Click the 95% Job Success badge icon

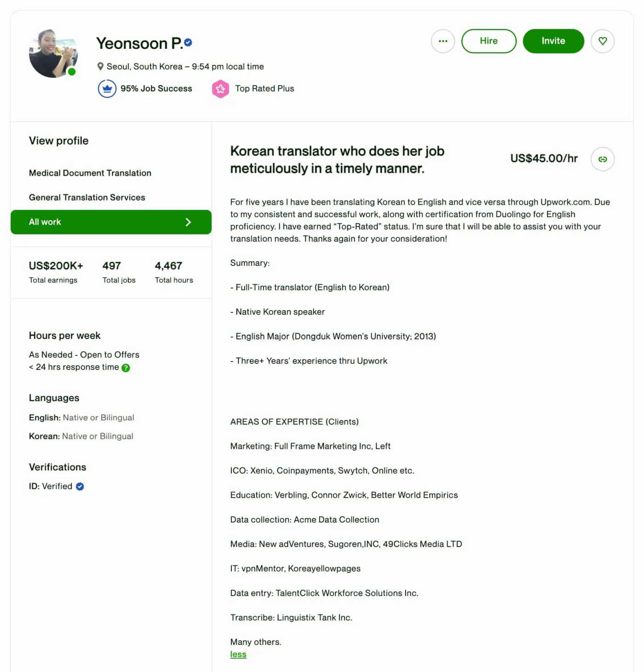click(107, 88)
